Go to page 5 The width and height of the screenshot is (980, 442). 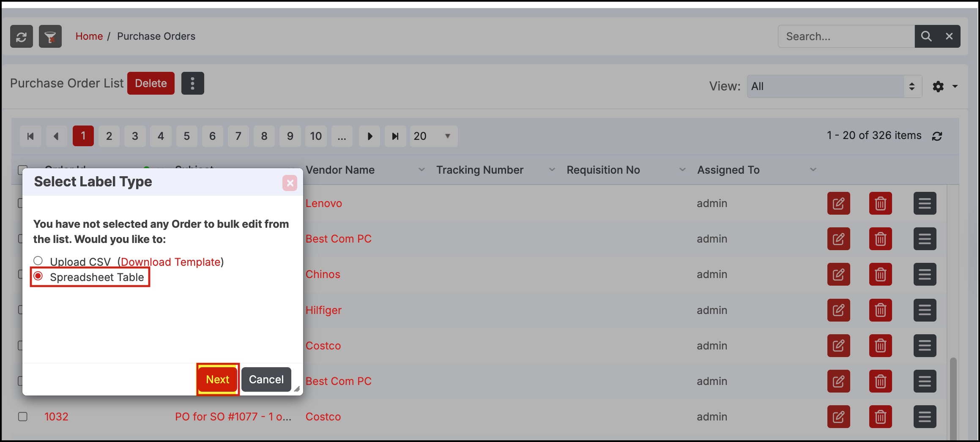(x=186, y=136)
